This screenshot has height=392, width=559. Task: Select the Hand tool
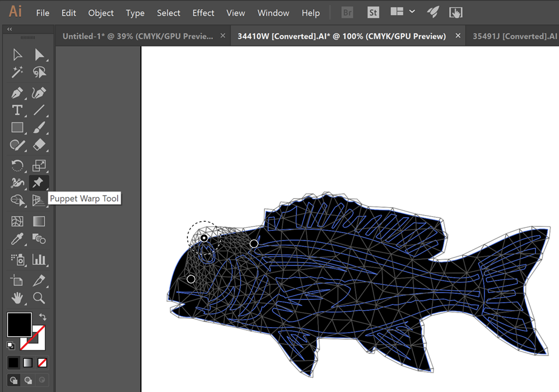[17, 297]
